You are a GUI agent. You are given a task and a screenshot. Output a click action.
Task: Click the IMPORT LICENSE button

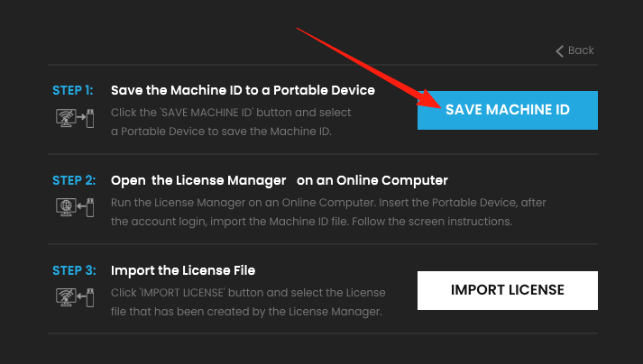click(507, 290)
